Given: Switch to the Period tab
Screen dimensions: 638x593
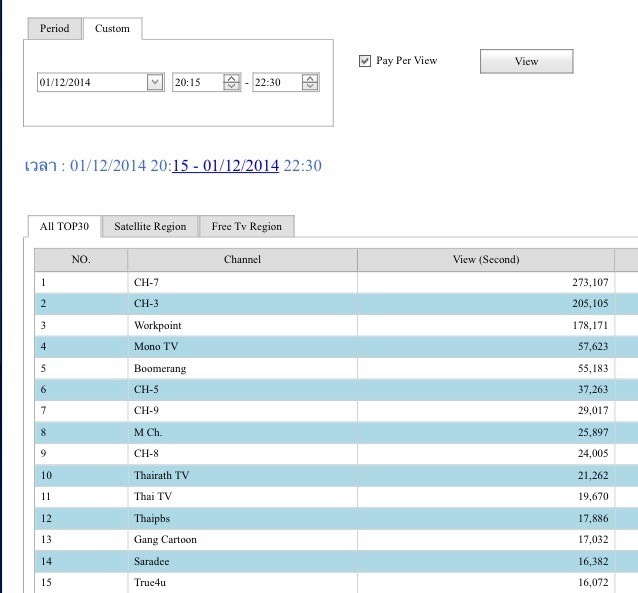Looking at the screenshot, I should pos(54,29).
